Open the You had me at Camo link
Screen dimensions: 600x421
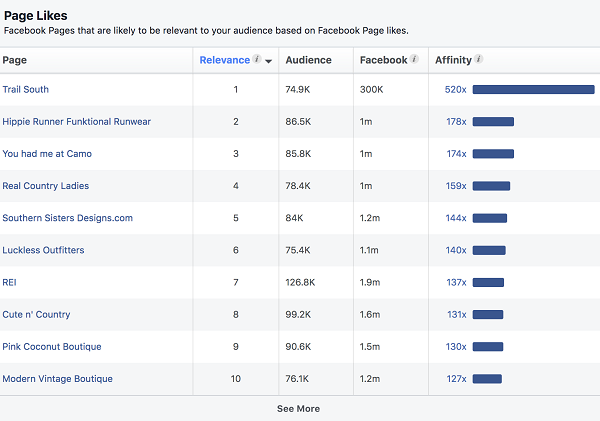[47, 154]
